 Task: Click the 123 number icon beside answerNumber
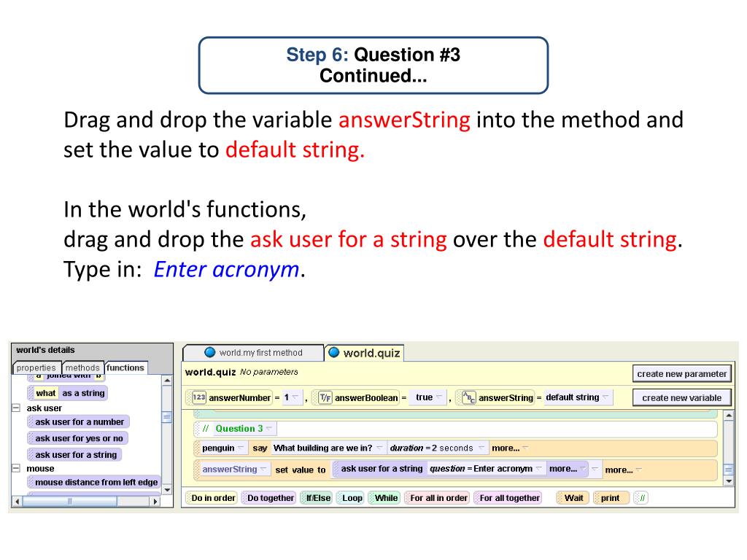tap(198, 397)
